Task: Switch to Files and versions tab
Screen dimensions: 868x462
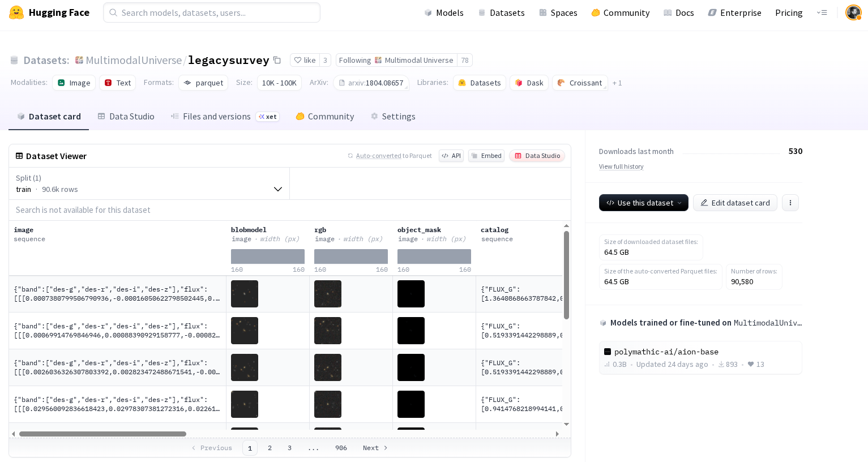Action: (x=225, y=116)
